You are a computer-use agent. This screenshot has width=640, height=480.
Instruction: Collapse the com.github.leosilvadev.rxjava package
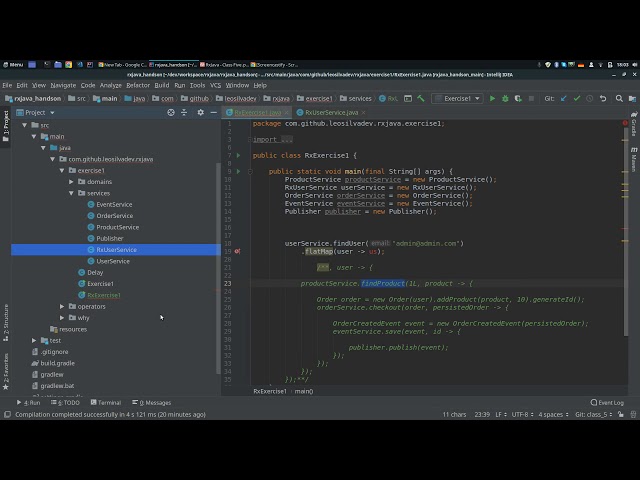pyautogui.click(x=53, y=159)
